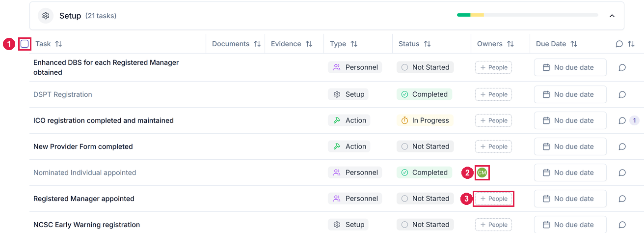Open Enhanced DBS for each Registered Manager task
644x233 pixels.
click(x=106, y=67)
